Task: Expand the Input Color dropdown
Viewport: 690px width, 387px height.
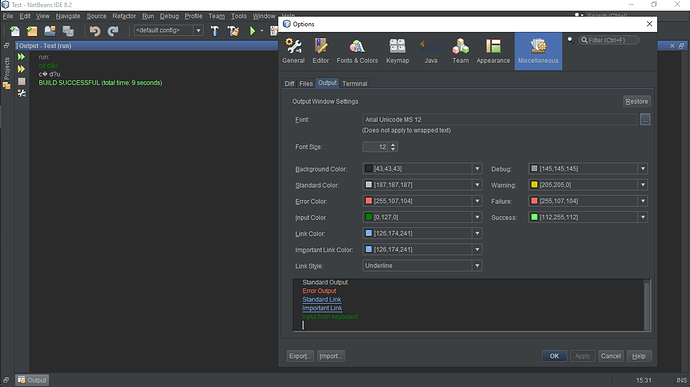Action: pyautogui.click(x=477, y=217)
